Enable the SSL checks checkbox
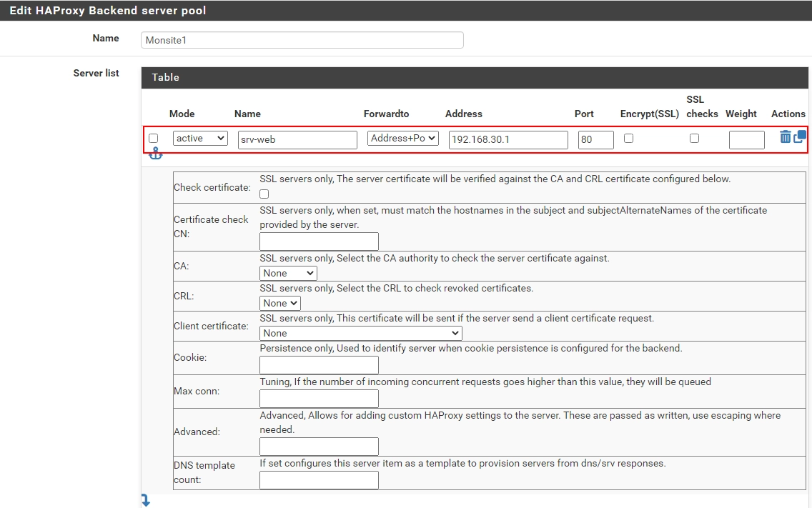This screenshot has width=812, height=508. click(695, 139)
